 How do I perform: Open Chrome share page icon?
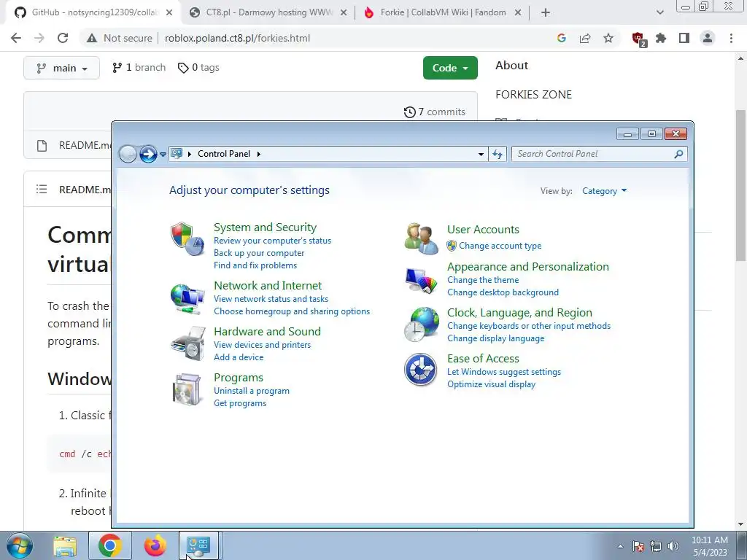point(585,38)
